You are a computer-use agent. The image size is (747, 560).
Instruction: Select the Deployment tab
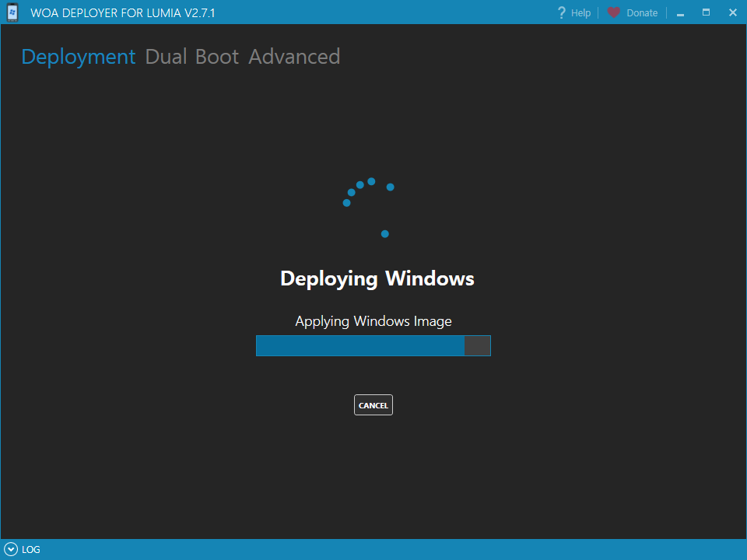tap(79, 57)
